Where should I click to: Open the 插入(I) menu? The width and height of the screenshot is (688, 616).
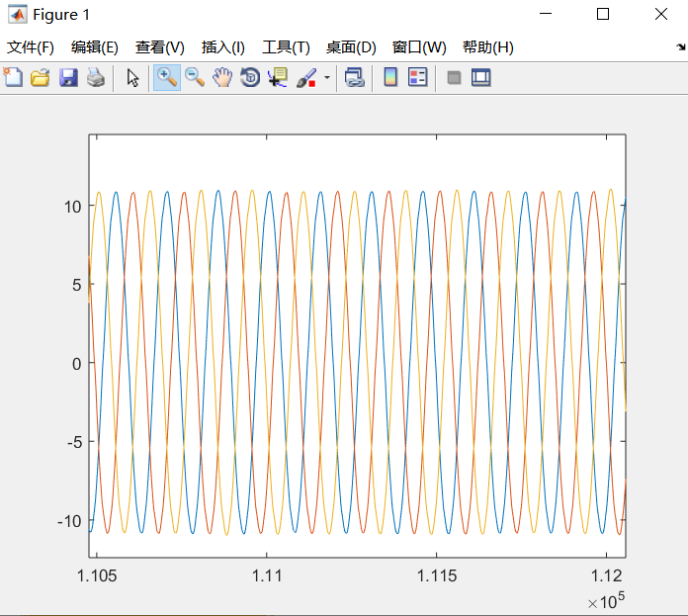click(x=222, y=46)
